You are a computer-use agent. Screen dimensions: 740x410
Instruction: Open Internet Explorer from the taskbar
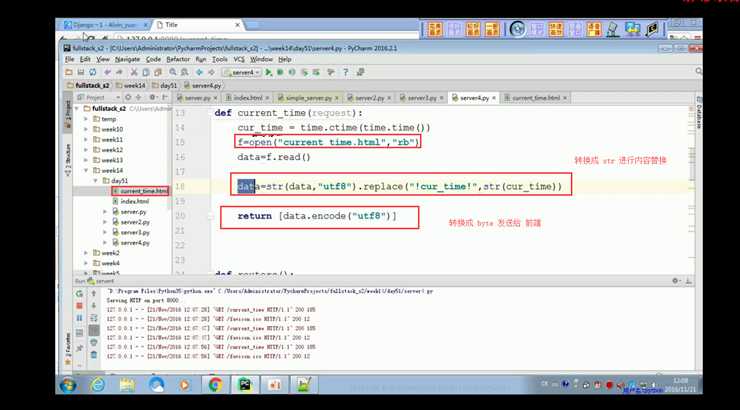[98, 385]
